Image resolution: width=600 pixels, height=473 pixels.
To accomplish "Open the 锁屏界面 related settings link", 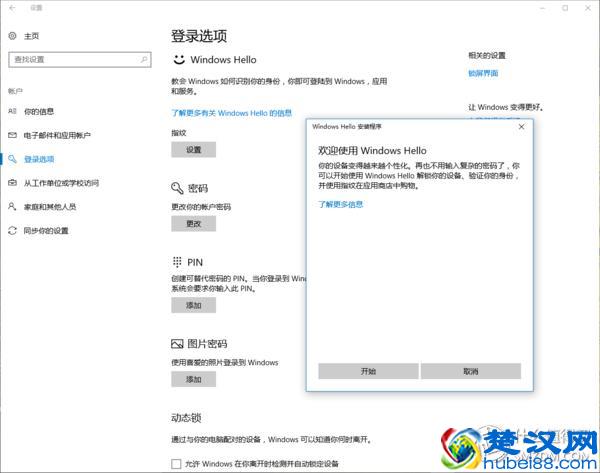I will [x=483, y=73].
